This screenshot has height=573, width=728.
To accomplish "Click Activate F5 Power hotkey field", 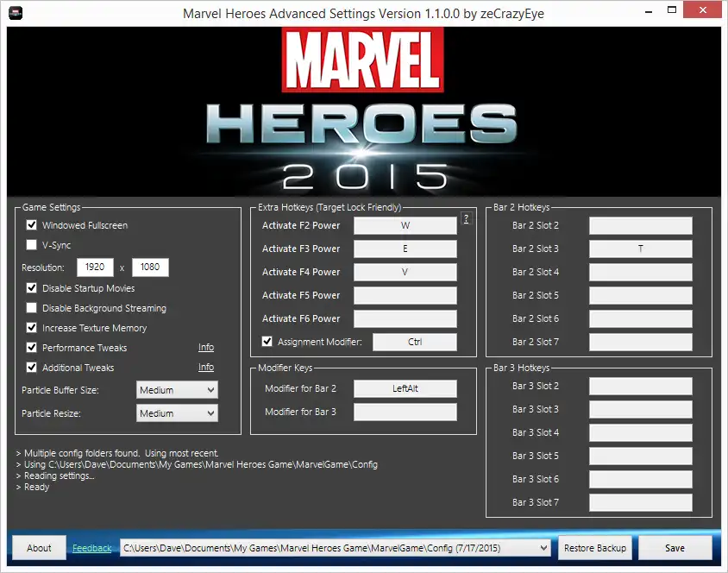I will pos(405,295).
